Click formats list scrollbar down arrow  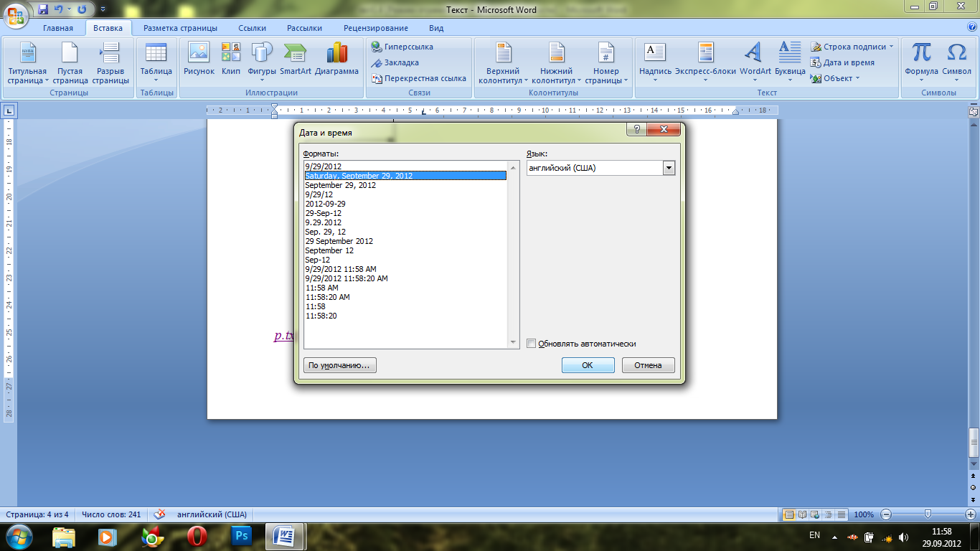click(x=513, y=343)
